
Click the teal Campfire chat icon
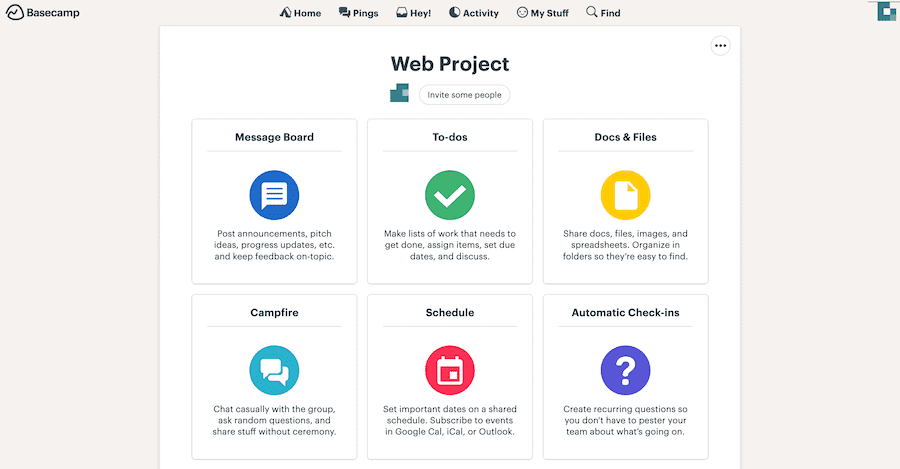click(274, 370)
